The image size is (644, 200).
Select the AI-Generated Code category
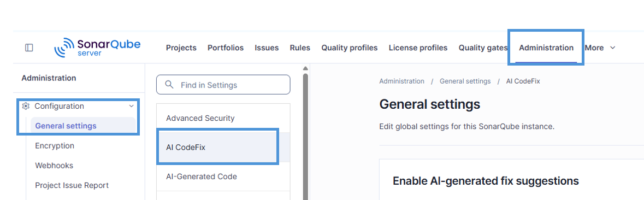coord(223,177)
